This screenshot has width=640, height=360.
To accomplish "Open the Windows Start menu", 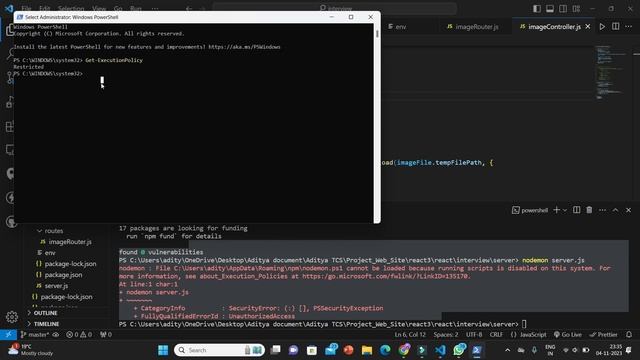I will click(163, 350).
